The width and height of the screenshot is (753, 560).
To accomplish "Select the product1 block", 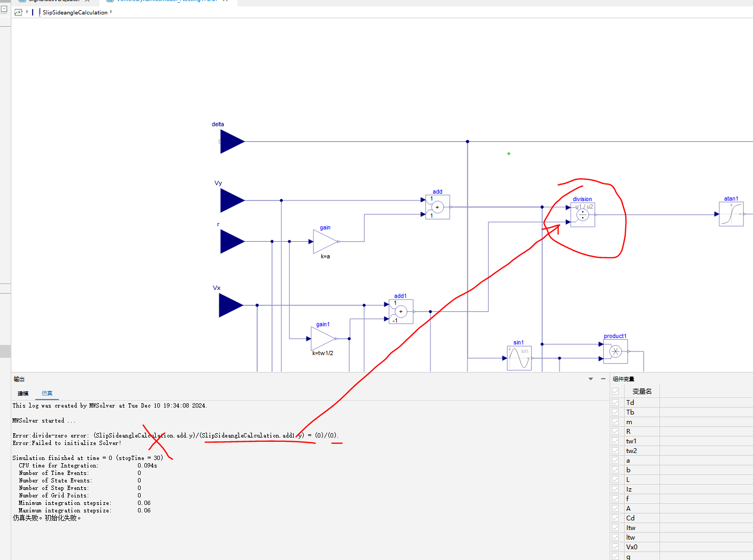I will point(616,351).
